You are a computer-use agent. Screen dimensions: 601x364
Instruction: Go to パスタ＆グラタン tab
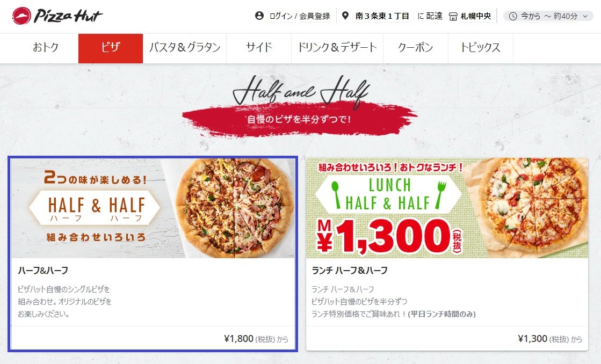[185, 48]
